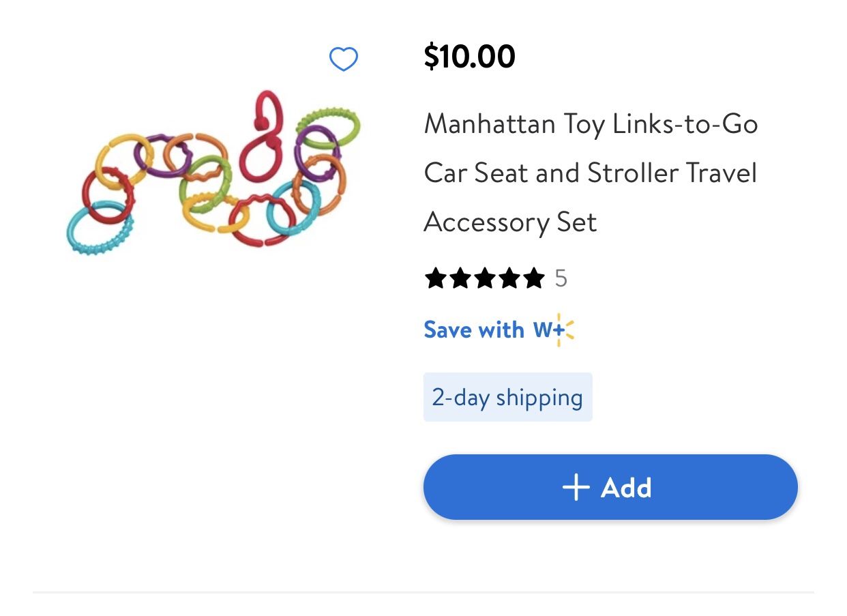This screenshot has height=616, width=847.
Task: Open the baby links product thumbnail
Action: pyautogui.click(x=213, y=169)
